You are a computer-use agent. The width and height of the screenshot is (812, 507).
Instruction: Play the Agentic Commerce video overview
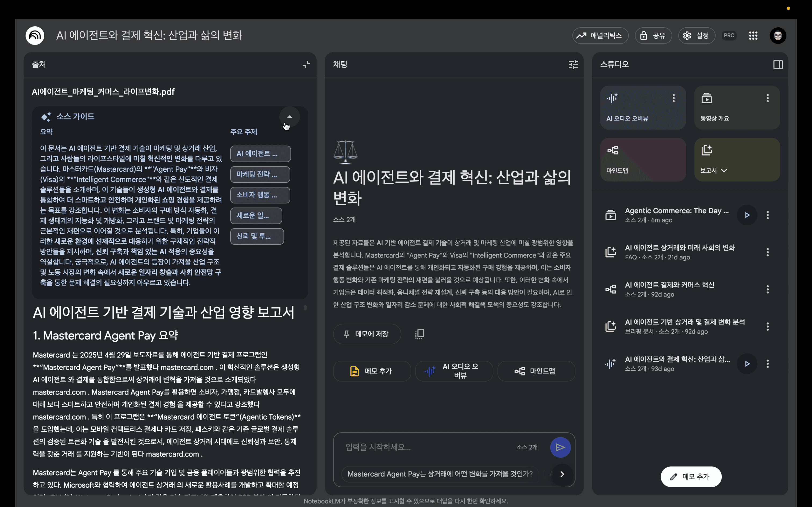[x=747, y=215]
